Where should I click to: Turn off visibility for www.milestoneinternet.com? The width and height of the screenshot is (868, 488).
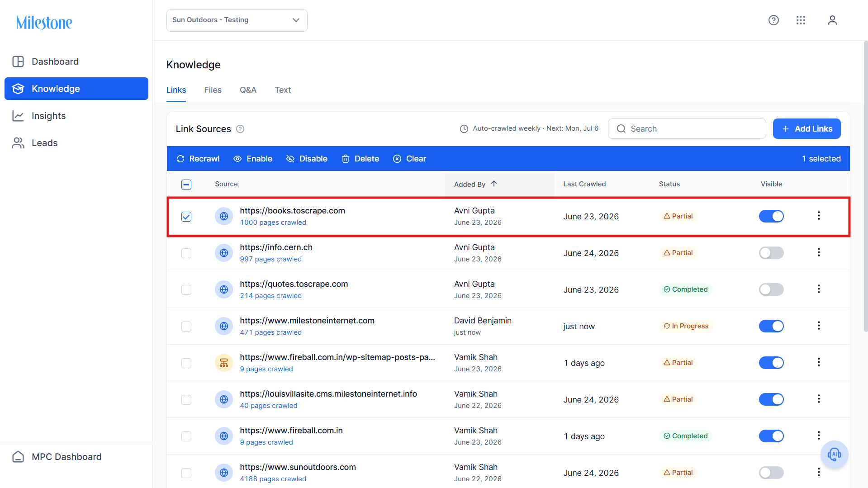pyautogui.click(x=771, y=326)
